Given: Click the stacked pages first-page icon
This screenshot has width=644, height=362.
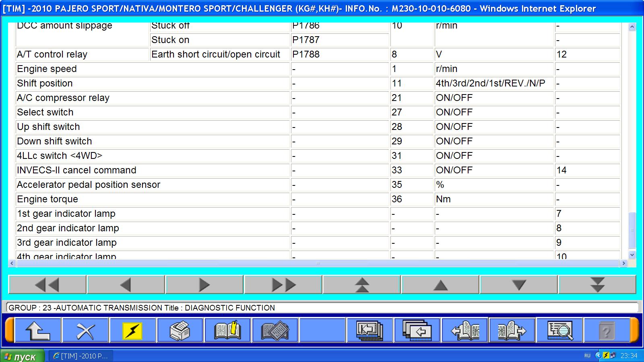Looking at the screenshot, I should [370, 331].
